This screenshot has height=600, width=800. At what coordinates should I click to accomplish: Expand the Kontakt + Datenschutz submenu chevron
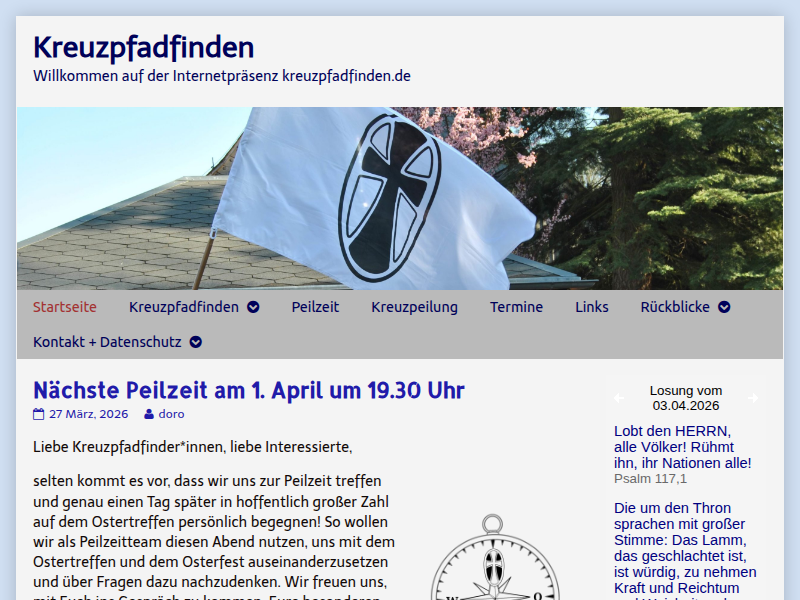click(196, 342)
